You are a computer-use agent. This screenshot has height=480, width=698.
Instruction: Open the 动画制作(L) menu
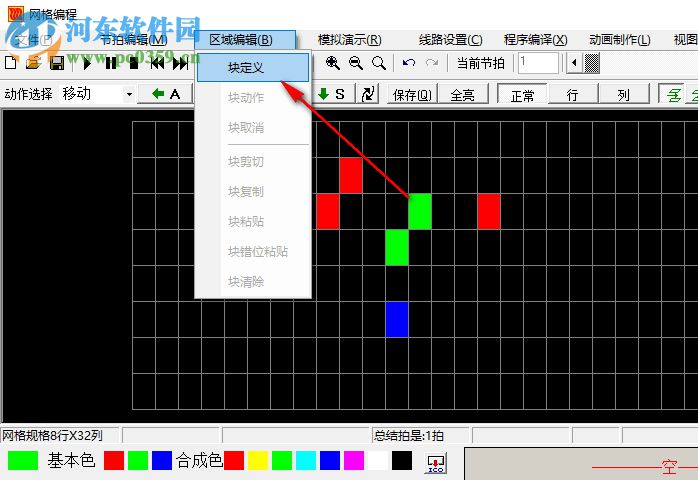click(620, 40)
